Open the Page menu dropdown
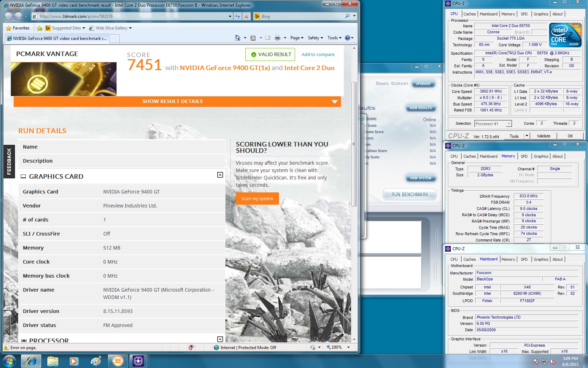This screenshot has width=588, height=368. tap(297, 38)
